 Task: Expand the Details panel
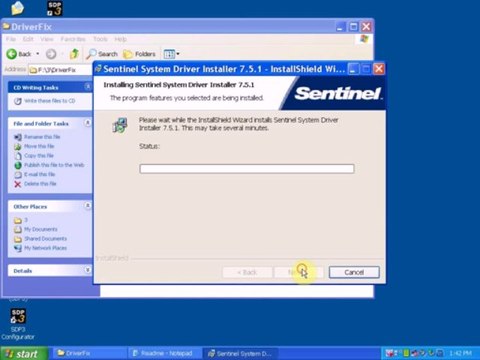[x=87, y=270]
